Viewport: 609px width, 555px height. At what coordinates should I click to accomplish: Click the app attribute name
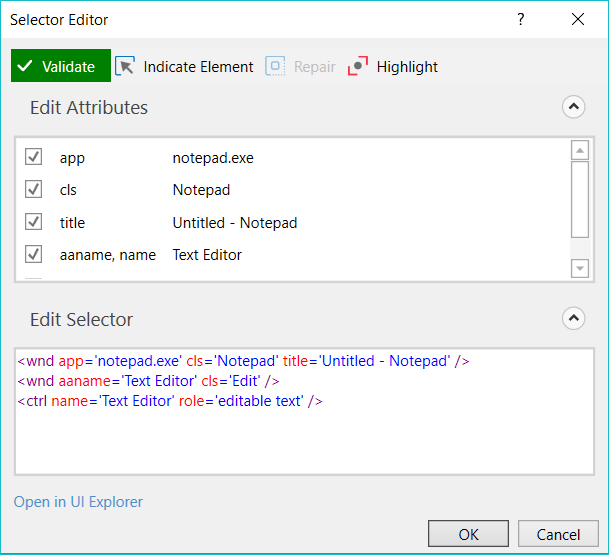[x=72, y=158]
